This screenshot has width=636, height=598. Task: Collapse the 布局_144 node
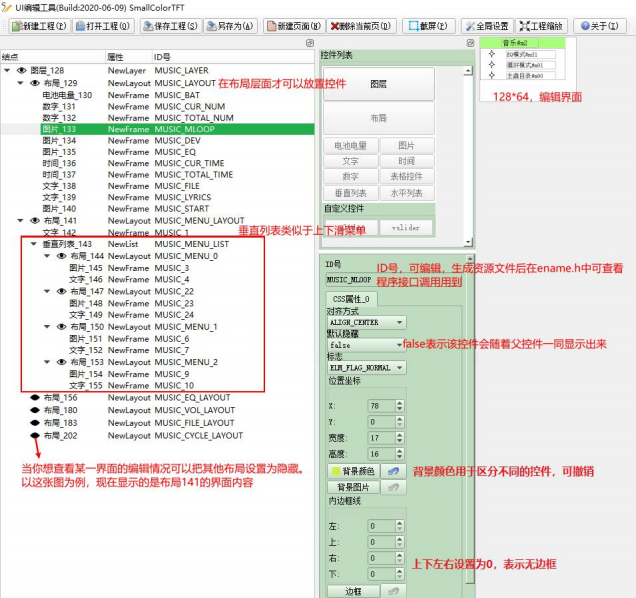click(47, 256)
